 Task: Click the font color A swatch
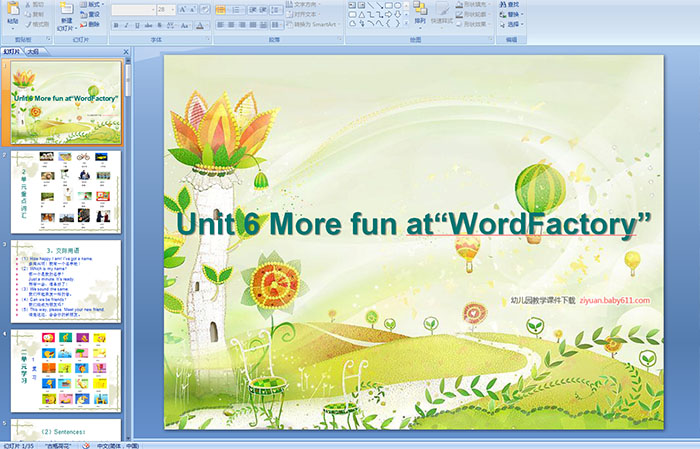click(200, 25)
